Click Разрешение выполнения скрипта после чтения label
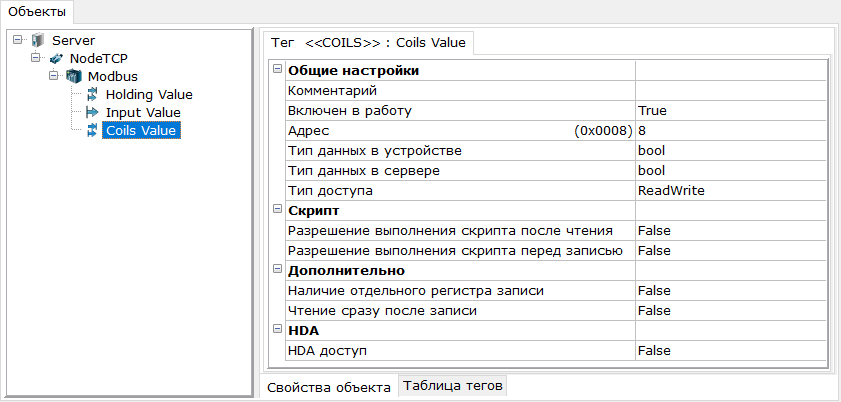 [451, 230]
